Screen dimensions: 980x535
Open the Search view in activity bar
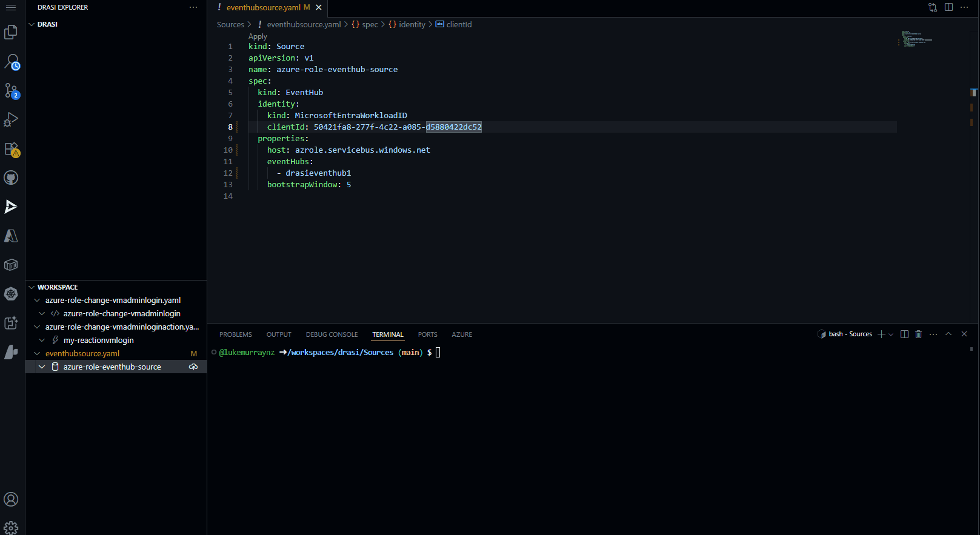point(11,61)
